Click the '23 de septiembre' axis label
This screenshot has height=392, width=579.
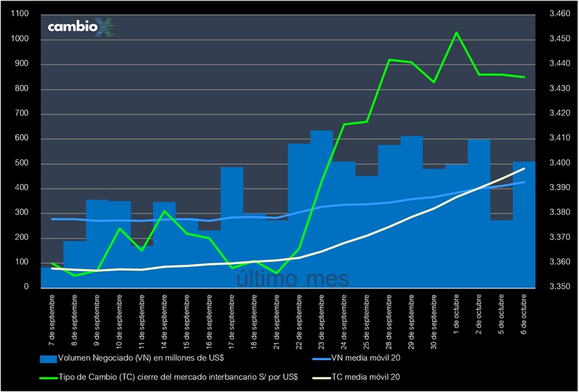click(x=322, y=322)
